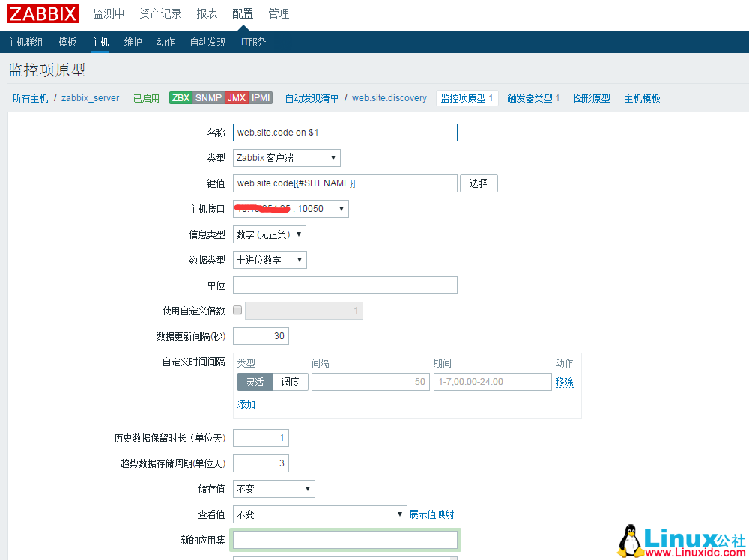Click the ZABBIX logo
Viewport: 749px width, 560px height.
[43, 14]
